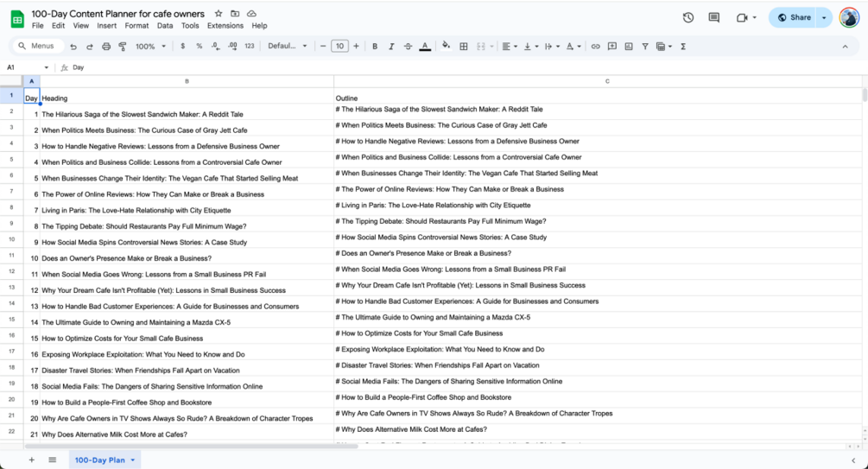Click the document title text

(118, 13)
